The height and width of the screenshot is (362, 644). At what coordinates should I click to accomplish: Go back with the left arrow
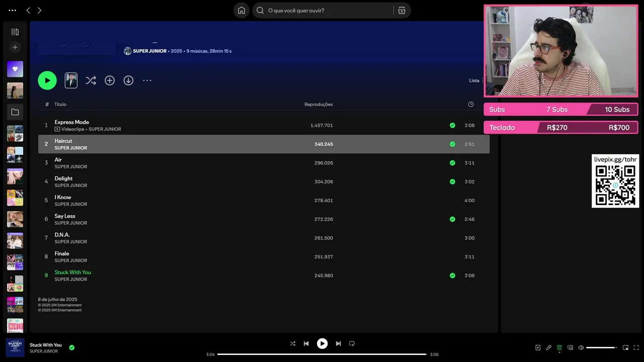point(28,10)
